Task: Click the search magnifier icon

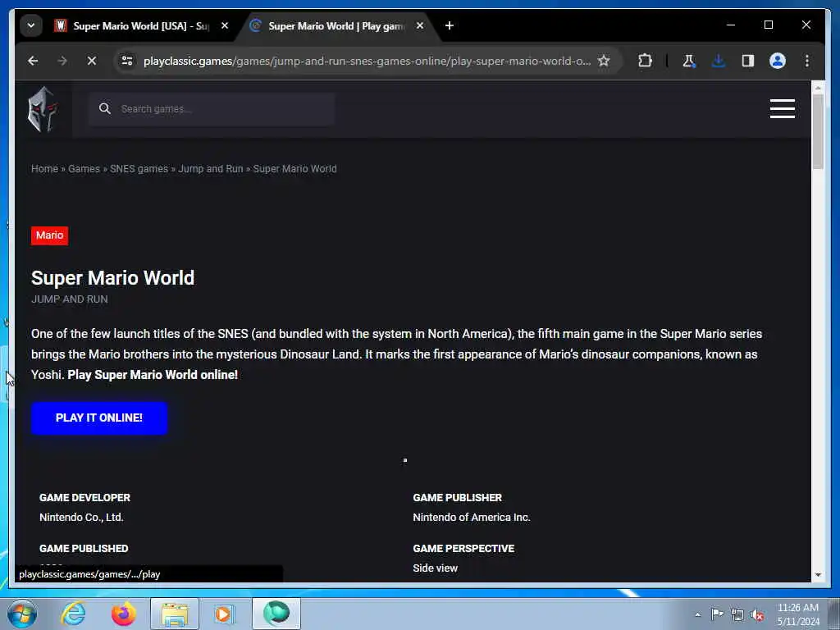Action: 105,109
